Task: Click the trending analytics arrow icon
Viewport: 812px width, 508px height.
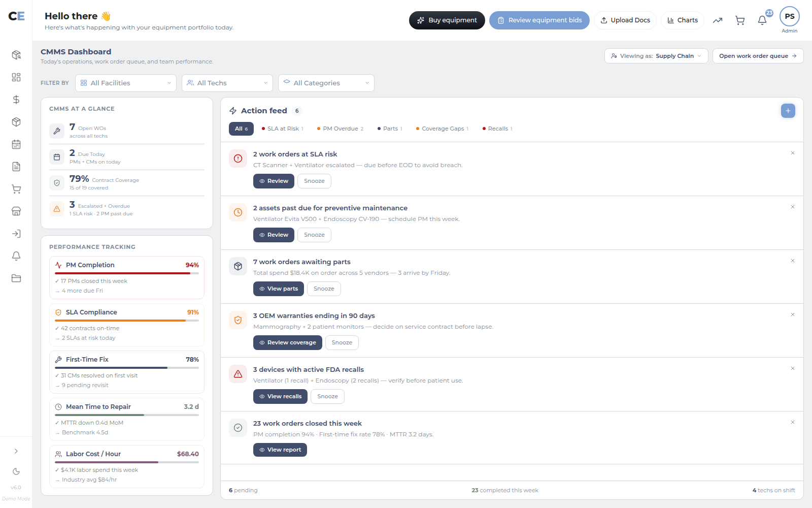Action: point(718,20)
